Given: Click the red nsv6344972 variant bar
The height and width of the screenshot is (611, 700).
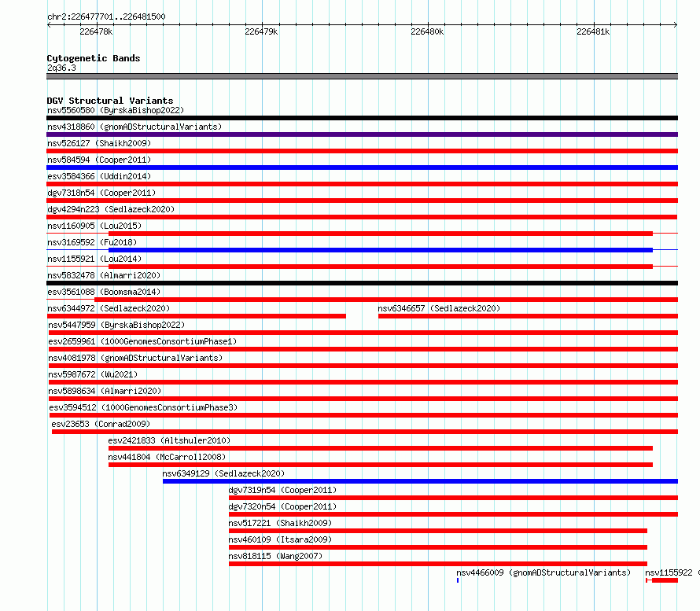Looking at the screenshot, I should click(196, 316).
